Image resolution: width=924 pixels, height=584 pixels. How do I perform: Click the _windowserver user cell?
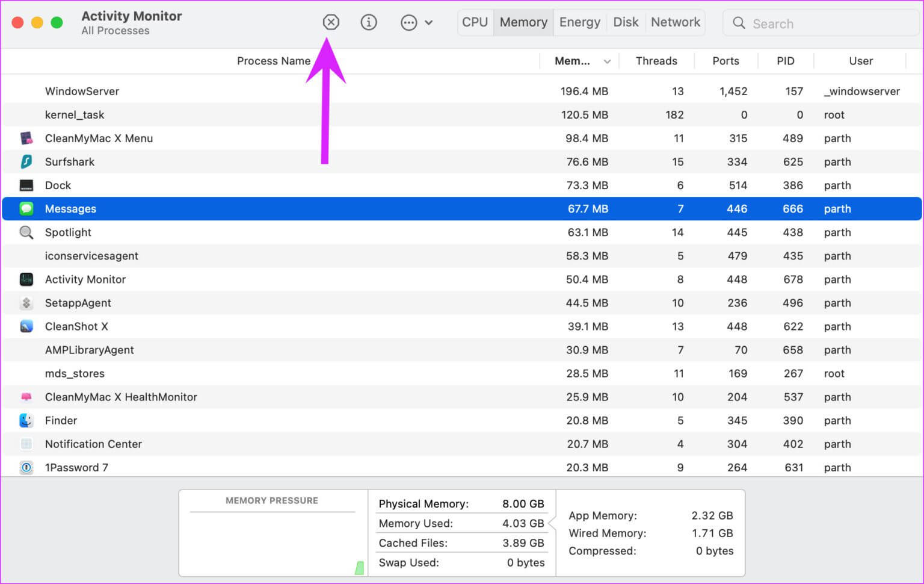click(862, 92)
